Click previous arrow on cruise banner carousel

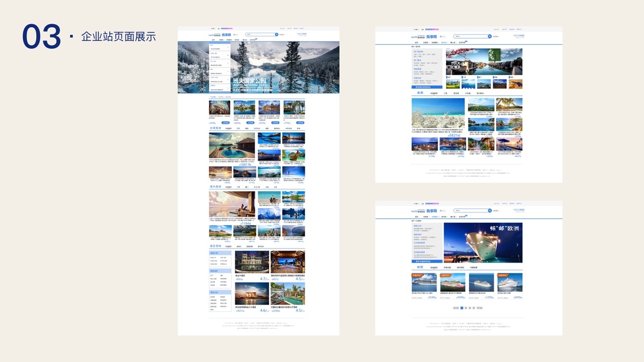[449, 244]
